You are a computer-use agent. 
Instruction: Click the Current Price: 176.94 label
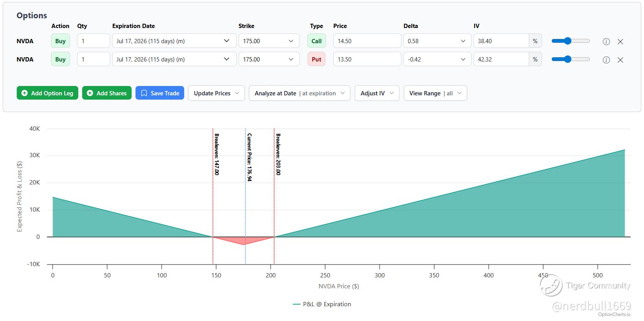250,157
